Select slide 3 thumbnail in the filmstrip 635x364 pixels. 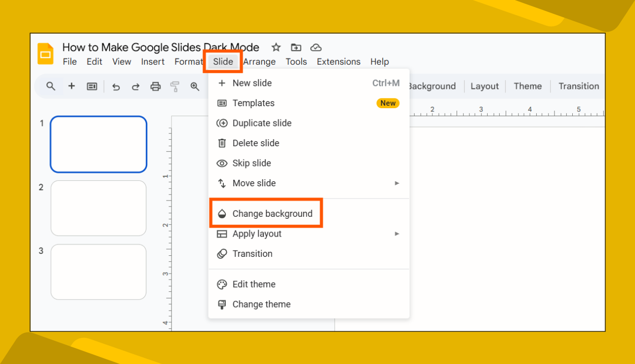[98, 272]
